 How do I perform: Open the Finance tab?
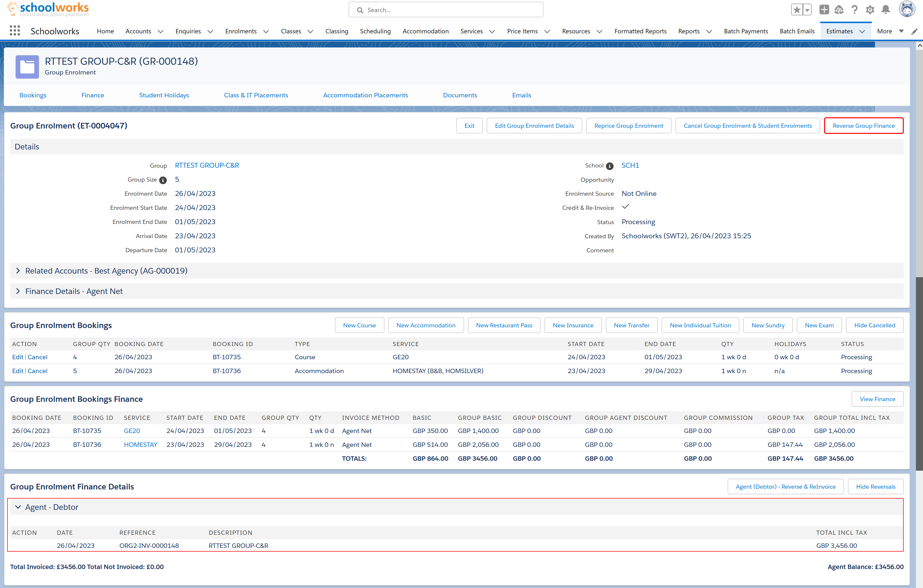click(92, 95)
